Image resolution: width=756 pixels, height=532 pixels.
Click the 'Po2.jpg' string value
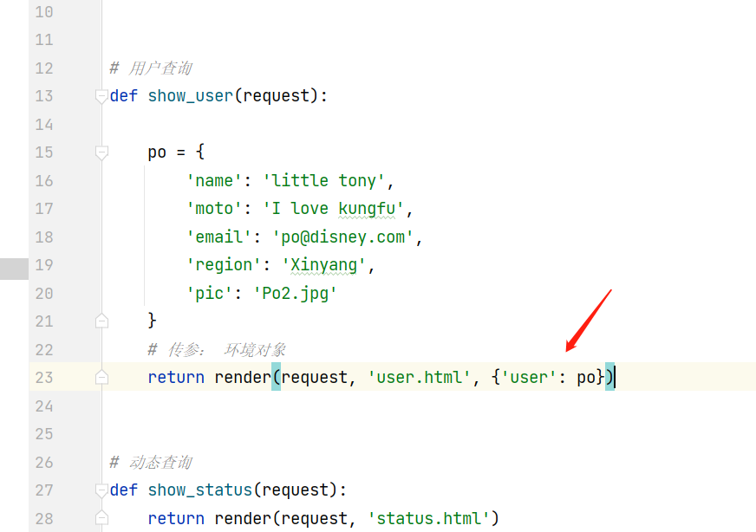pos(295,293)
